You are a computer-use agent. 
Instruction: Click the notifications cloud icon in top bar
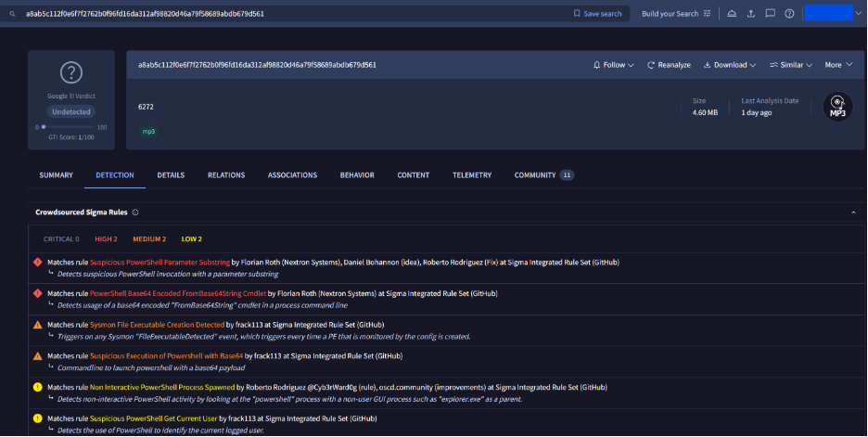coord(732,14)
